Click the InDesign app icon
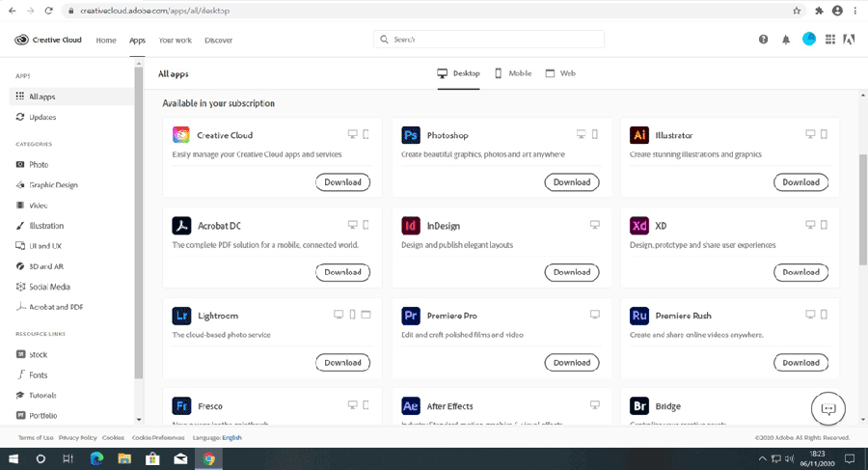868x470 pixels. [411, 226]
